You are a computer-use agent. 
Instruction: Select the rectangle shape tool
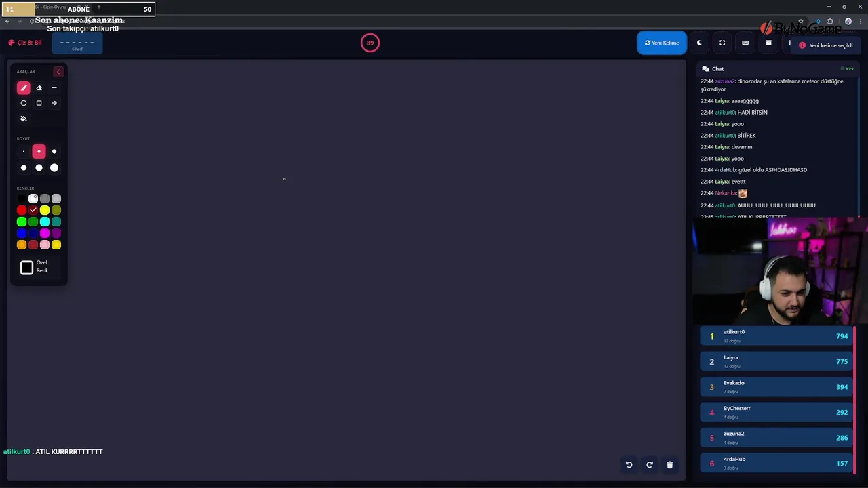39,103
